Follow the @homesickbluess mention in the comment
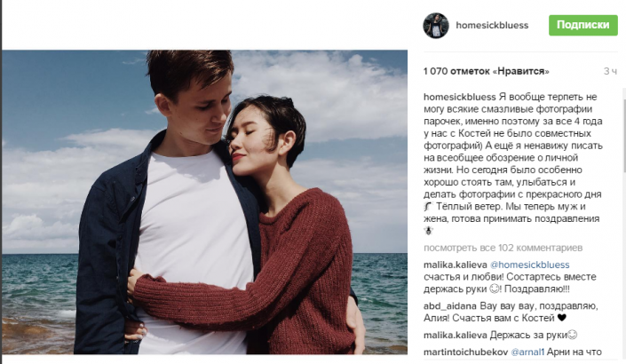Viewport: 626px width, 364px height. click(x=530, y=265)
